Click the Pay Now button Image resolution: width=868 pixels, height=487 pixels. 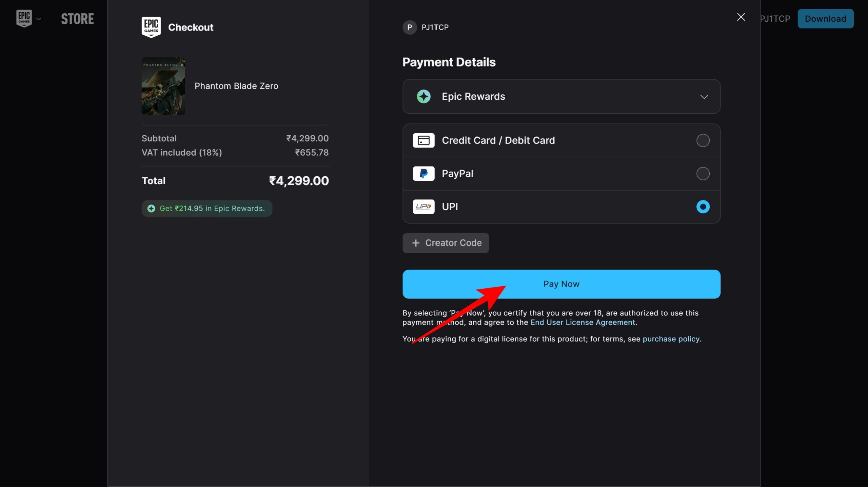pyautogui.click(x=561, y=284)
